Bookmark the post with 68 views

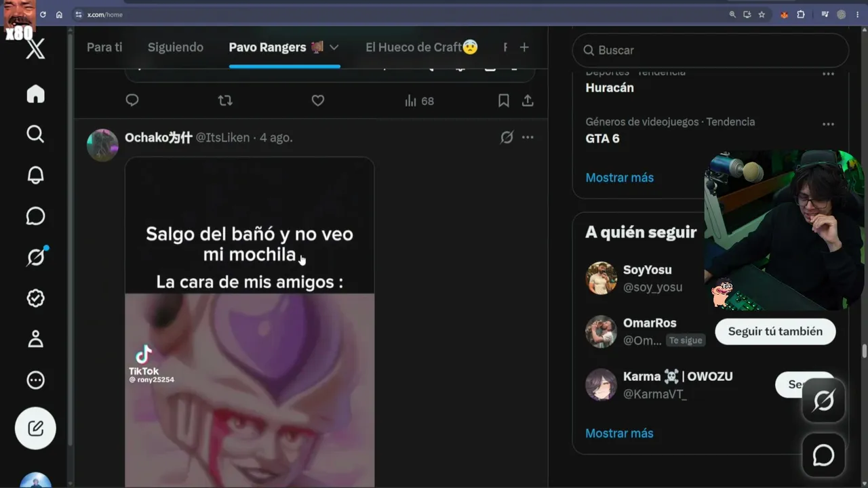504,100
